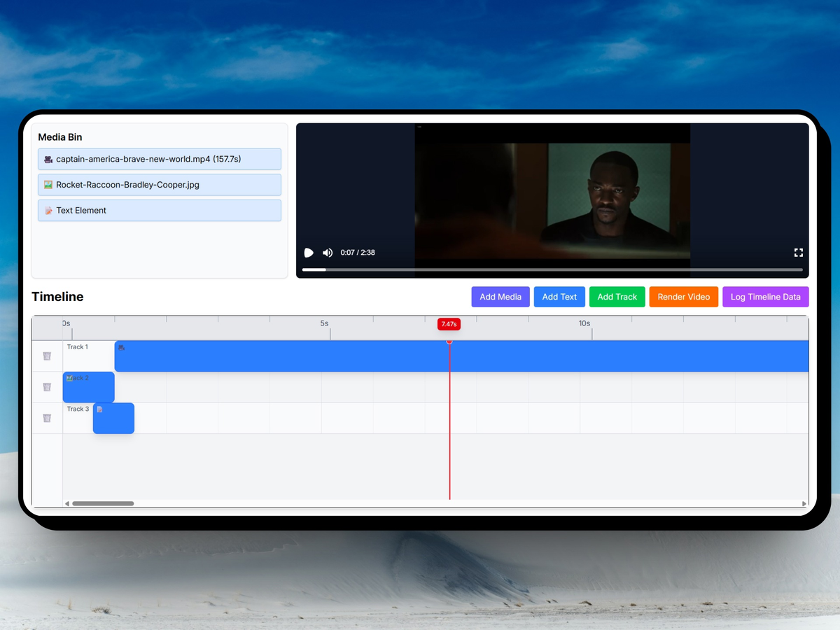Mute the preview using speaker icon
Screen dimensions: 840x630
328,253
